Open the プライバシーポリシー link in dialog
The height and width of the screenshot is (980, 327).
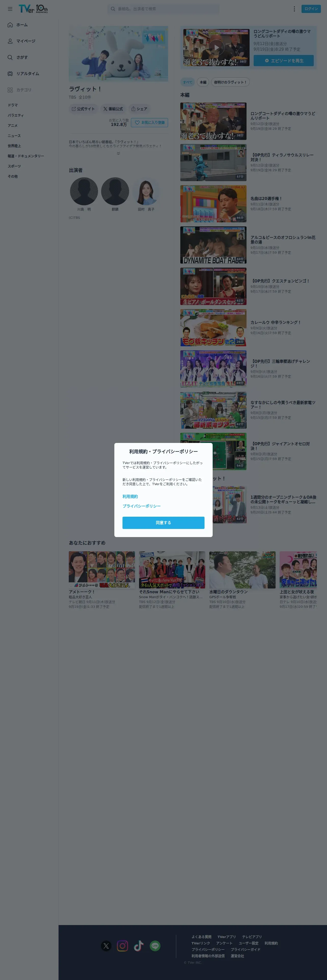pyautogui.click(x=142, y=506)
